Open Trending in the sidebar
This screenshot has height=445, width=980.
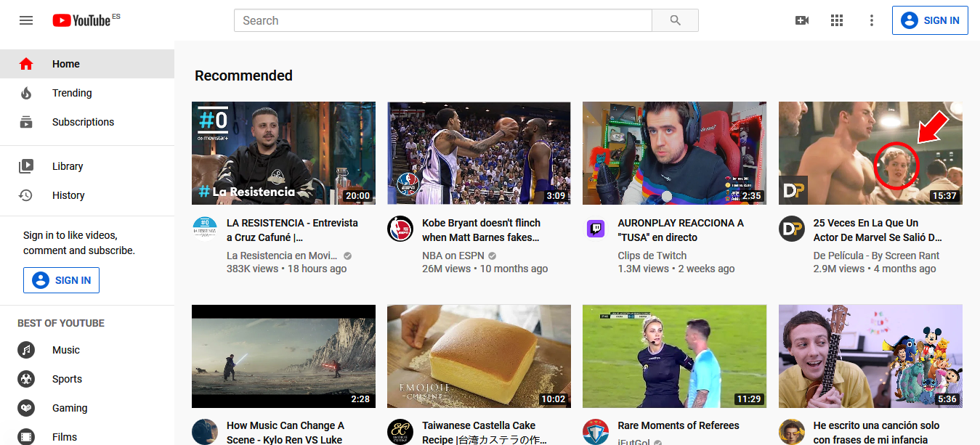click(87, 93)
